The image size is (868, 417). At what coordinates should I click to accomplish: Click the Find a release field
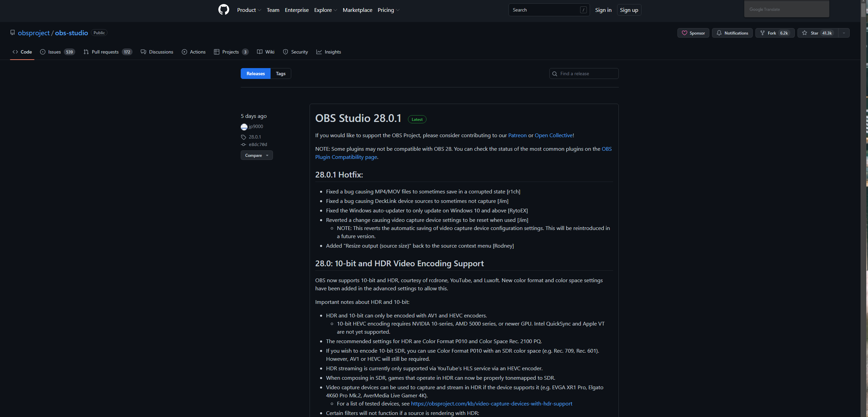pos(584,74)
